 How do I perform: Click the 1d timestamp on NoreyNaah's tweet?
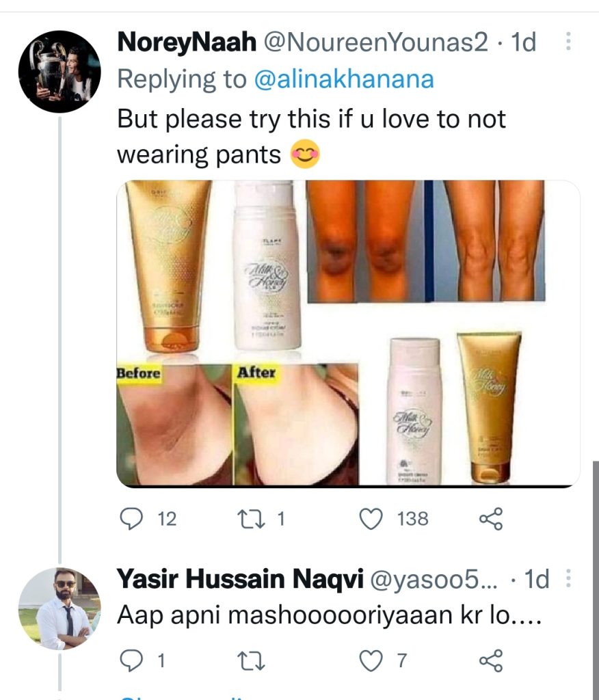coord(524,44)
